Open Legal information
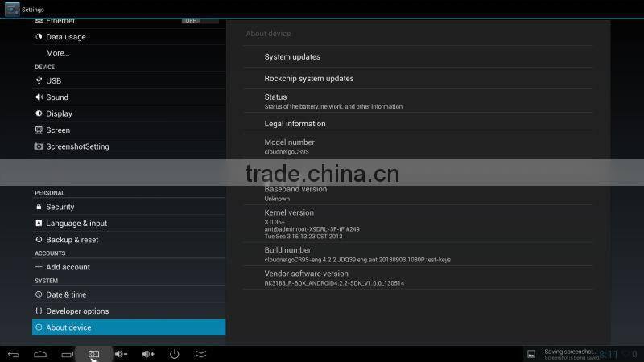 pyautogui.click(x=418, y=124)
